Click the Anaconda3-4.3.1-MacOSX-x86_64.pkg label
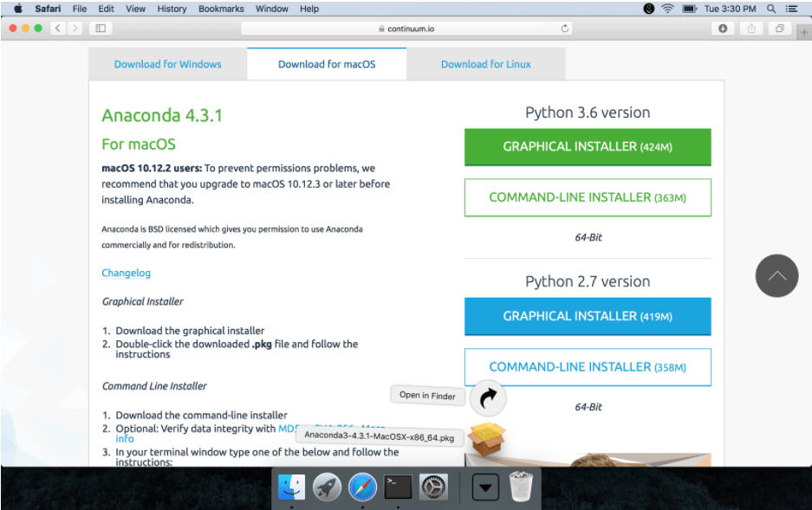Screen dimensions: 812x510 point(379,436)
